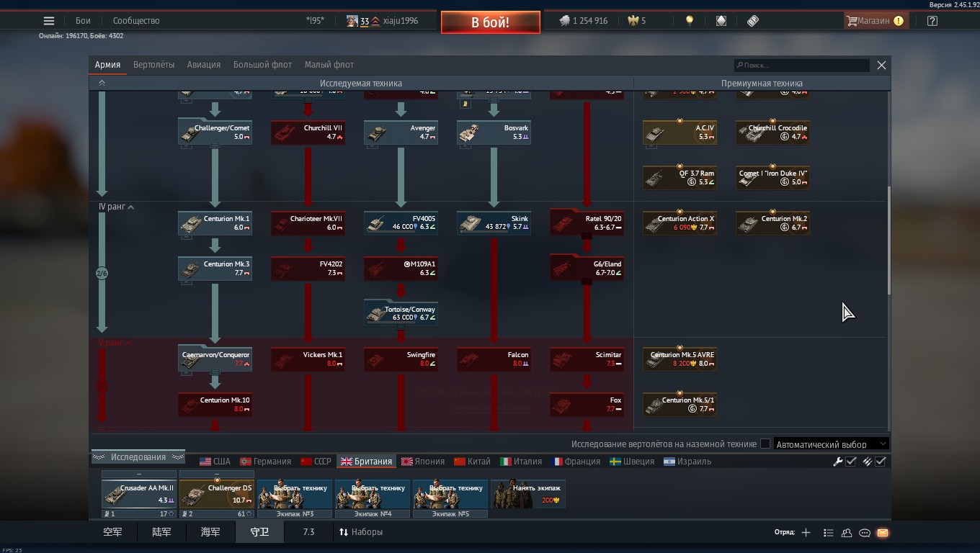Select the Centurion Mk.3 vehicle
Image resolution: width=980 pixels, height=553 pixels.
point(215,268)
